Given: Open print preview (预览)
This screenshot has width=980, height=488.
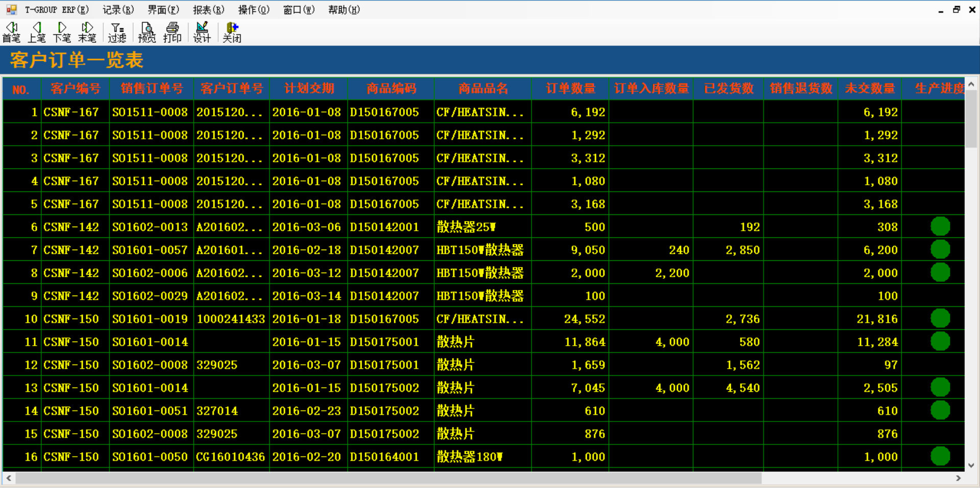Looking at the screenshot, I should tap(147, 32).
